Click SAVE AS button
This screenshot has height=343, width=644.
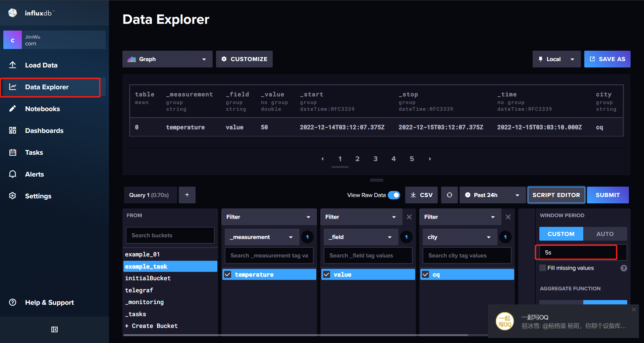(x=607, y=59)
